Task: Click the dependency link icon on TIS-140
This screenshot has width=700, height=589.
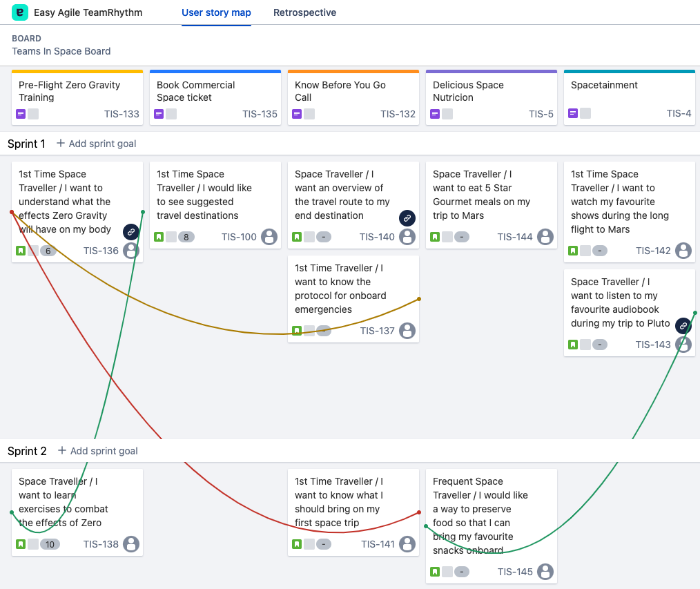Action: (407, 218)
